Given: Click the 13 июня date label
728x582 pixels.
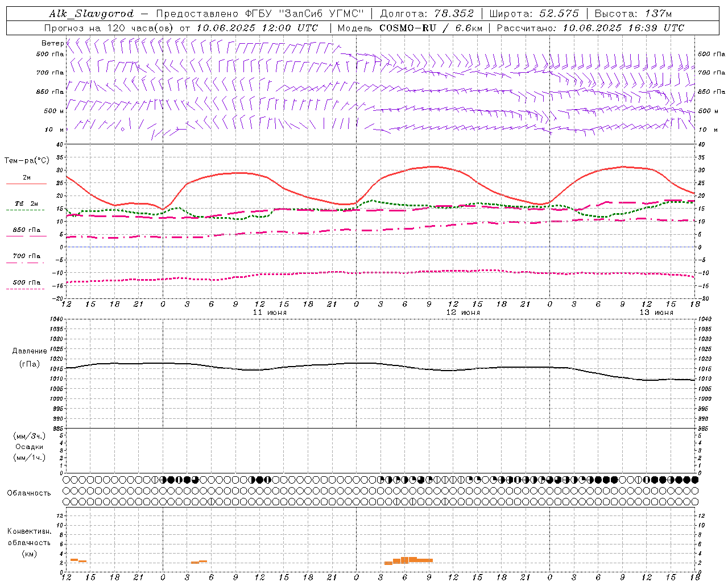Looking at the screenshot, I should [x=656, y=313].
